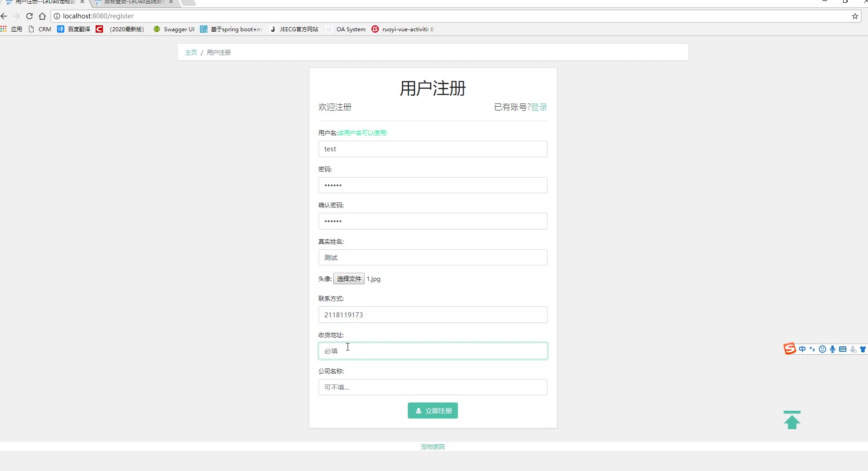868x471 pixels.
Task: Open the CRM bookmark
Action: 40,29
